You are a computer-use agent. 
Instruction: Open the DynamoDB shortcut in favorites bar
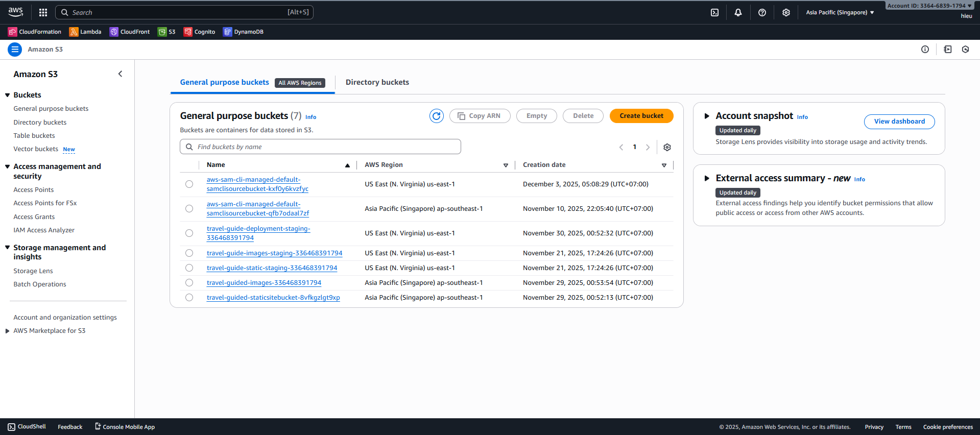[243, 32]
